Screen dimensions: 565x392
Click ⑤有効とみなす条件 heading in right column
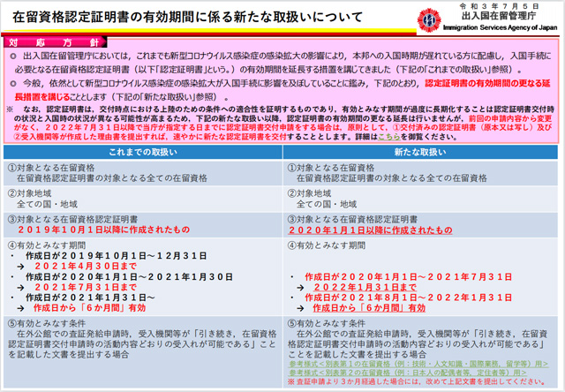[x=327, y=323]
